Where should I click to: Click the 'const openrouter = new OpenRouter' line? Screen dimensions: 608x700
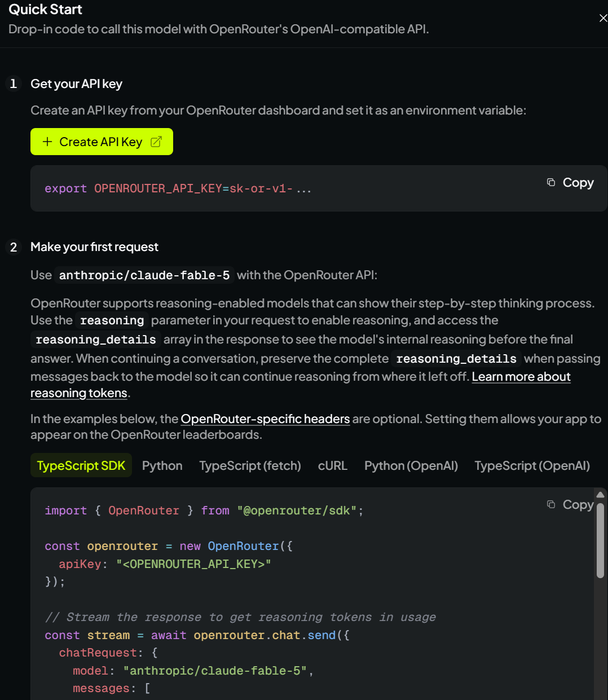tap(169, 546)
